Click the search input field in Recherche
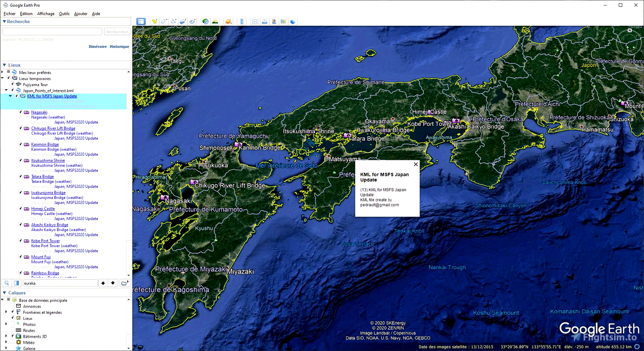The width and height of the screenshot is (644, 351). pyautogui.click(x=52, y=32)
